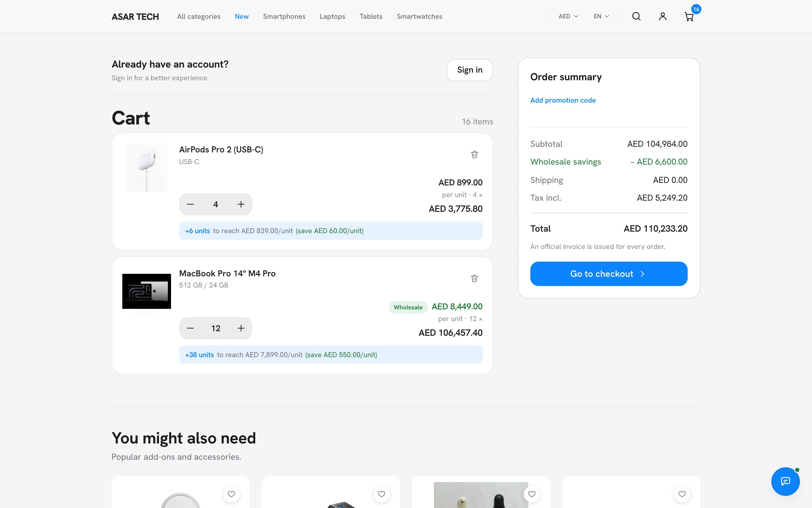Click the Total amount AED 110,233.20
Image resolution: width=812 pixels, height=508 pixels.
tap(655, 229)
